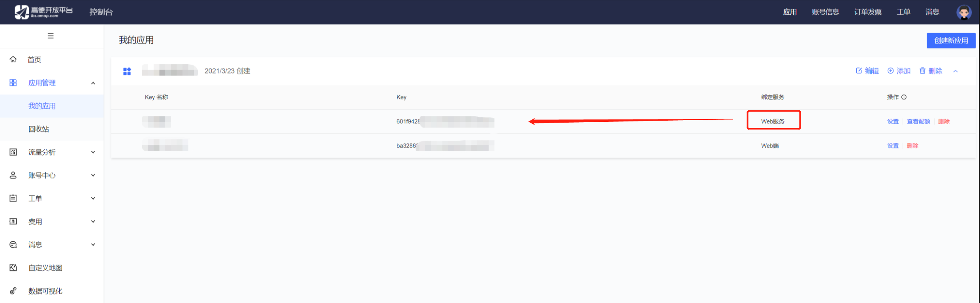Click the map icon beside 自定义地图
Viewport: 980px width, 303px height.
click(x=13, y=268)
